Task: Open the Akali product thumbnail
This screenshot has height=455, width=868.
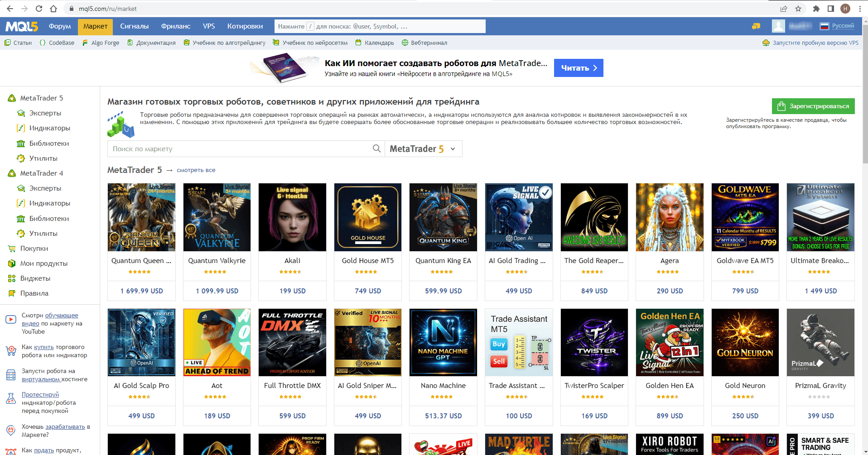Action: (x=292, y=217)
